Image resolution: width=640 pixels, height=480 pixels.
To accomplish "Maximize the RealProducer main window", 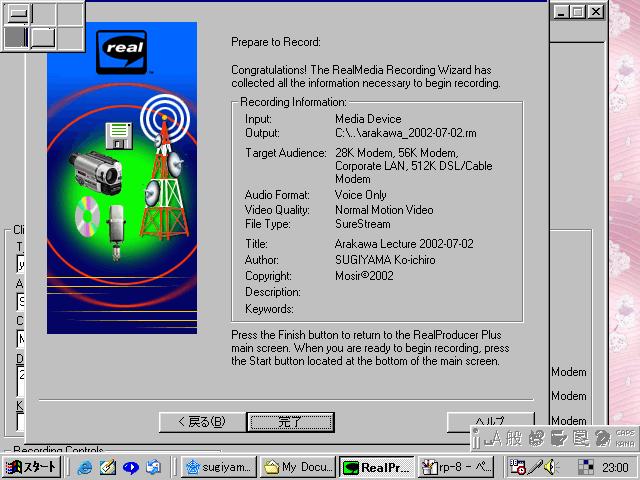I will 578,12.
